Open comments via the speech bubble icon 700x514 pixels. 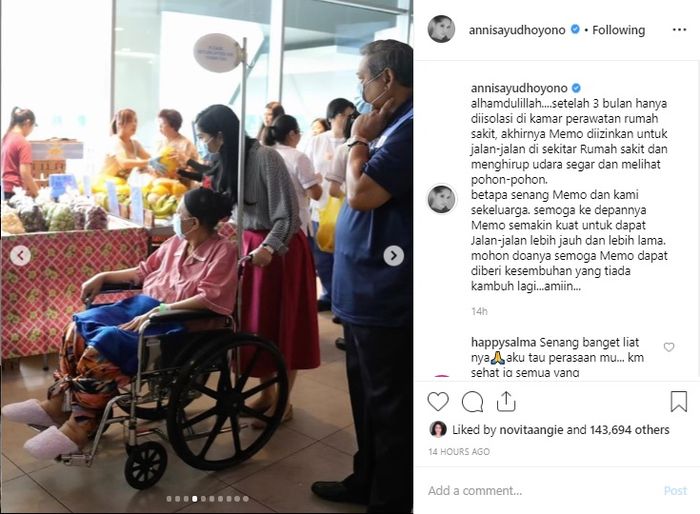click(x=472, y=401)
